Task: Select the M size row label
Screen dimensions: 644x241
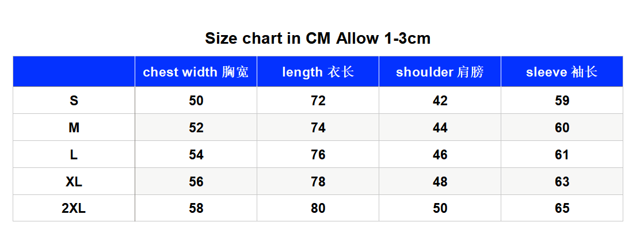Action: point(74,128)
